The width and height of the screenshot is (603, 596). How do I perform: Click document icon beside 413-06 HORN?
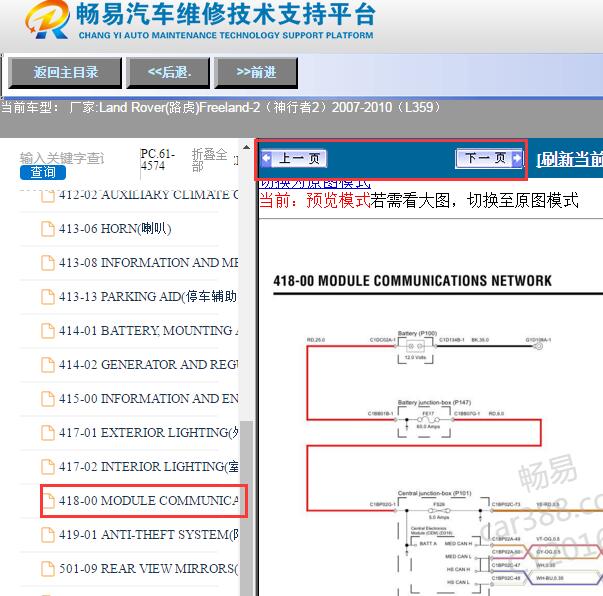click(x=48, y=229)
